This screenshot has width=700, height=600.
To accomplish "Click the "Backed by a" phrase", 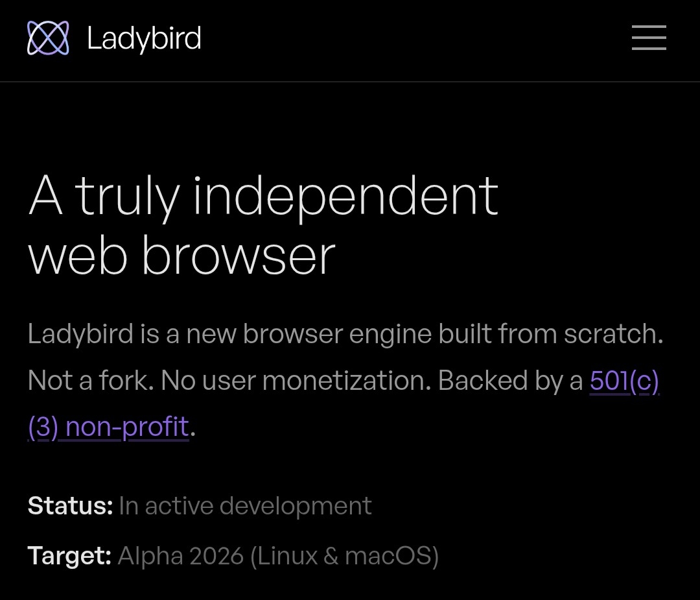I will [511, 381].
